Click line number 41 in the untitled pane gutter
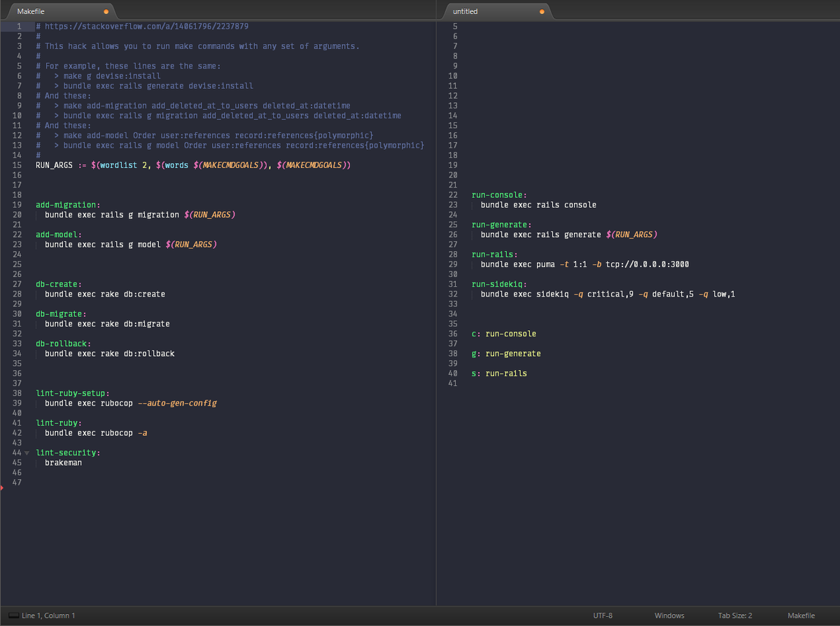Viewport: 840px width, 626px height. coord(452,383)
